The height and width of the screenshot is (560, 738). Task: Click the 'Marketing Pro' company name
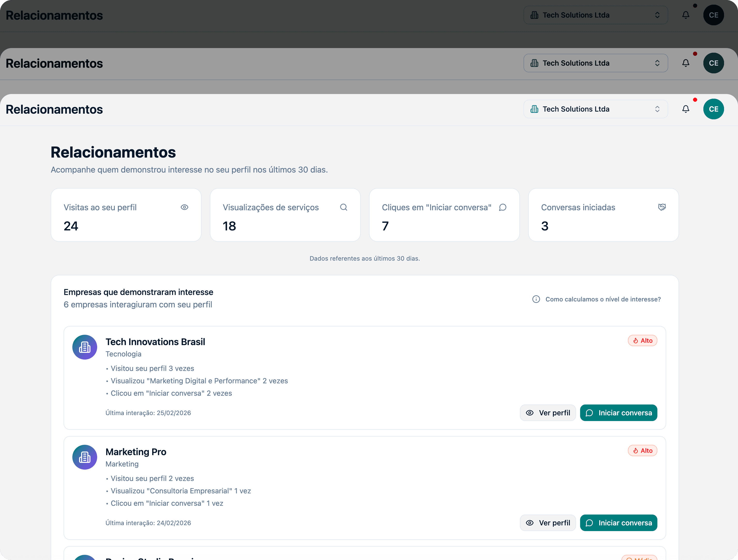[x=136, y=452]
